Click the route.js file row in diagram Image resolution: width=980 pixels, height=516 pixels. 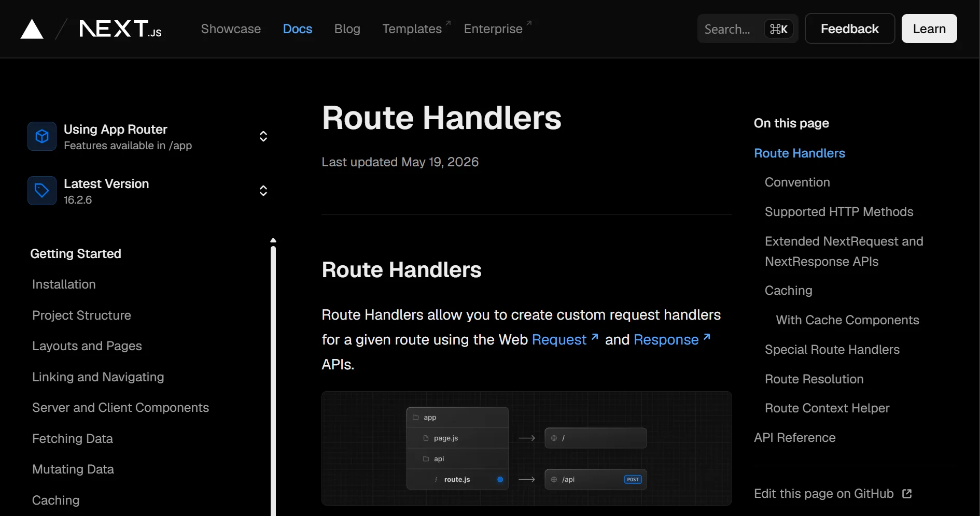click(457, 479)
